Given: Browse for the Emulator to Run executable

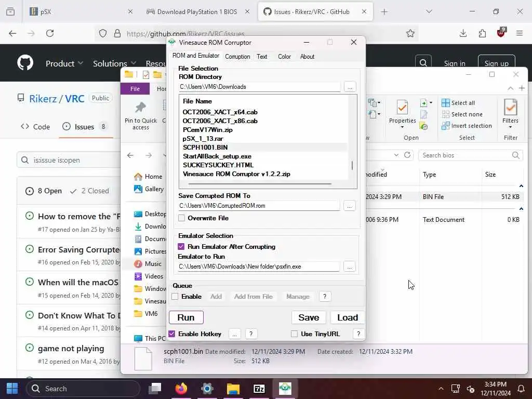Looking at the screenshot, I should (x=350, y=267).
